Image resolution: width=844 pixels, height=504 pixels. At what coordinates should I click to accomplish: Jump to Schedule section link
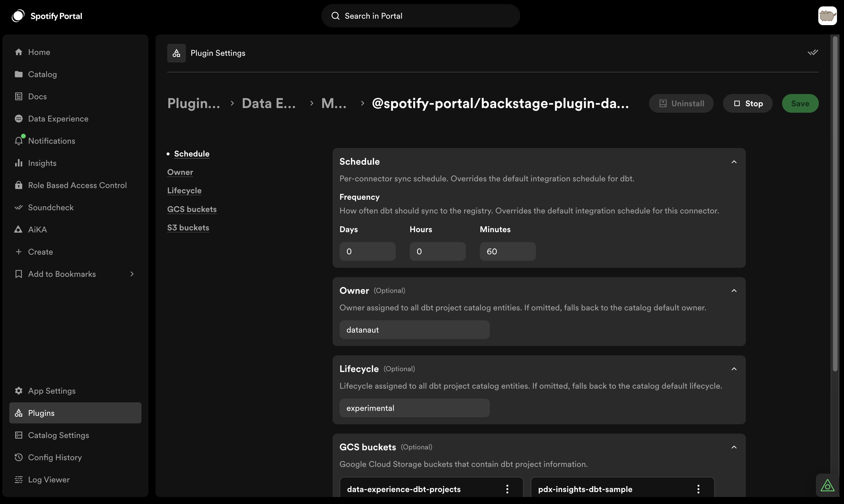click(192, 154)
